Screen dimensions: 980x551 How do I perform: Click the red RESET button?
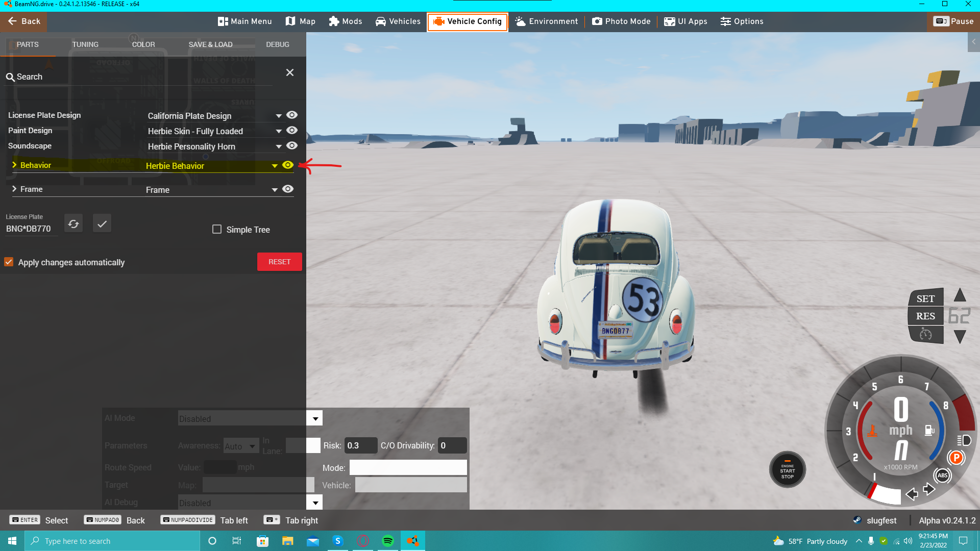280,262
